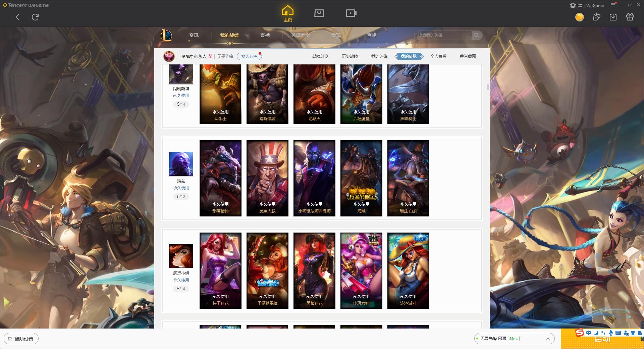The image size is (644, 349).
Task: Open the 圣诞糖果棒 skin card
Action: 267,270
